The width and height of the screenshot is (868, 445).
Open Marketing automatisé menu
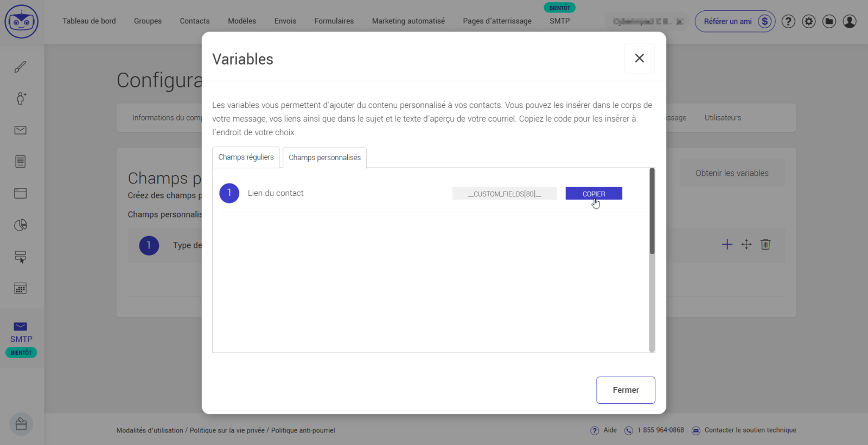409,21
